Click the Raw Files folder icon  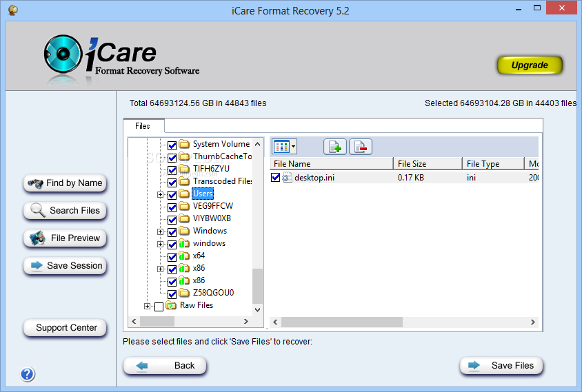pyautogui.click(x=171, y=305)
